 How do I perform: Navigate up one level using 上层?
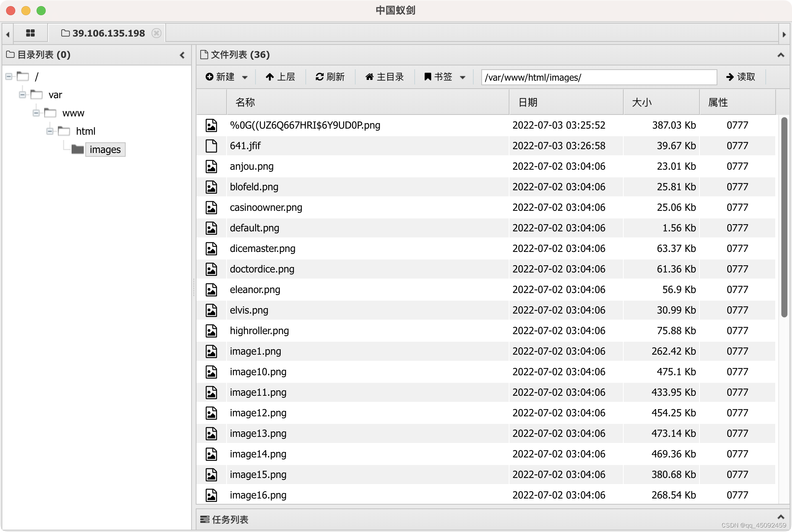click(x=281, y=77)
